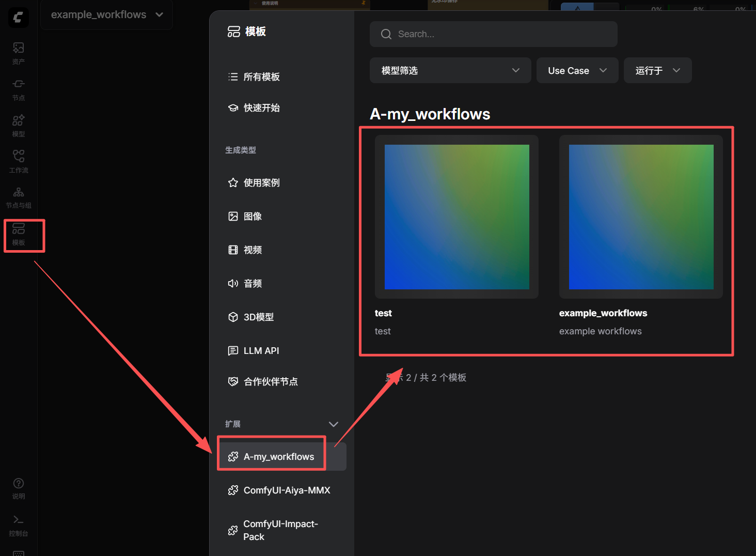The image size is (756, 556).
Task: Open the 工作流 workflows sidebar panel
Action: click(19, 161)
